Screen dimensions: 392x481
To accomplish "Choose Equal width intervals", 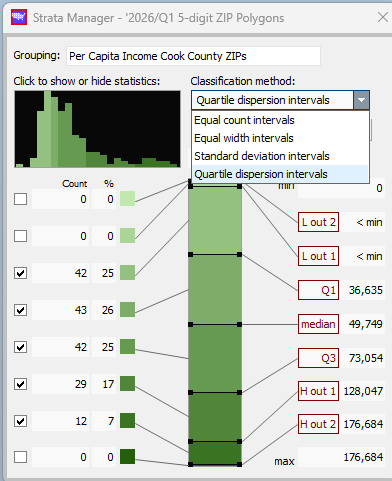I will pos(244,138).
